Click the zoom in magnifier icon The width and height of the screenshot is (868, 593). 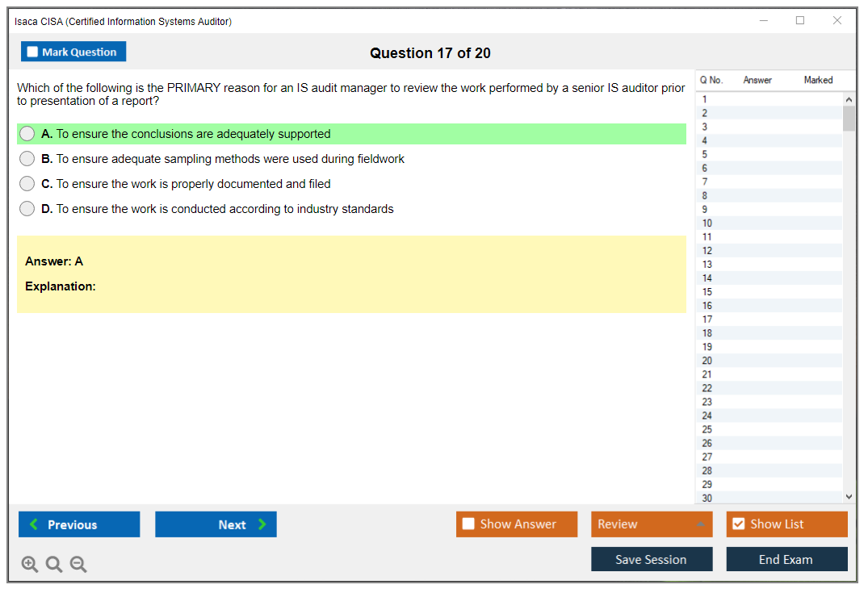tap(30, 565)
